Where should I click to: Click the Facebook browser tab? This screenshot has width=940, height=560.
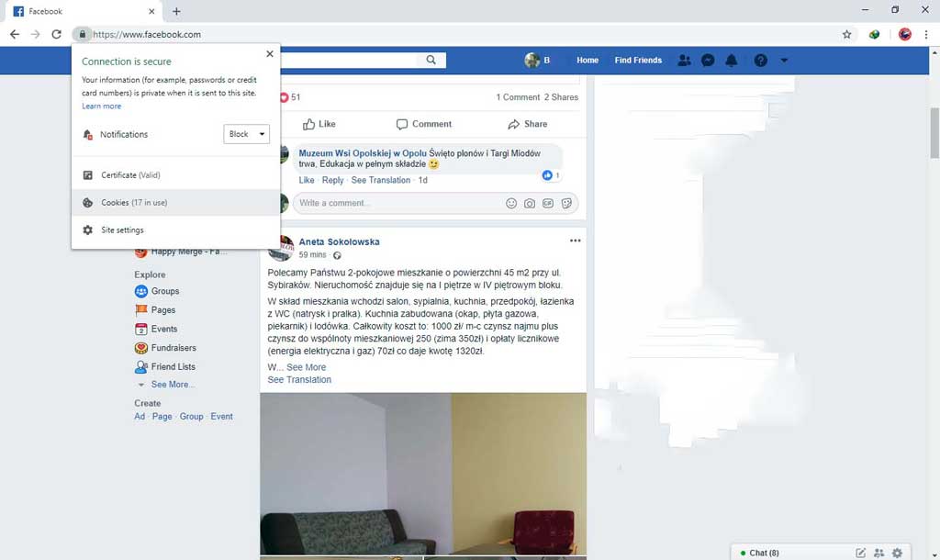[x=84, y=11]
